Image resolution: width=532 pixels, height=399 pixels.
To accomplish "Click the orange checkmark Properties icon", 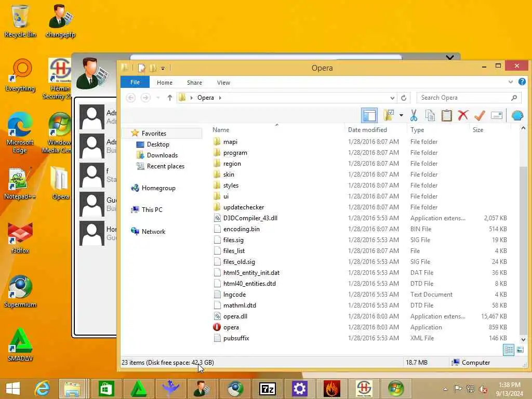I will (x=480, y=115).
